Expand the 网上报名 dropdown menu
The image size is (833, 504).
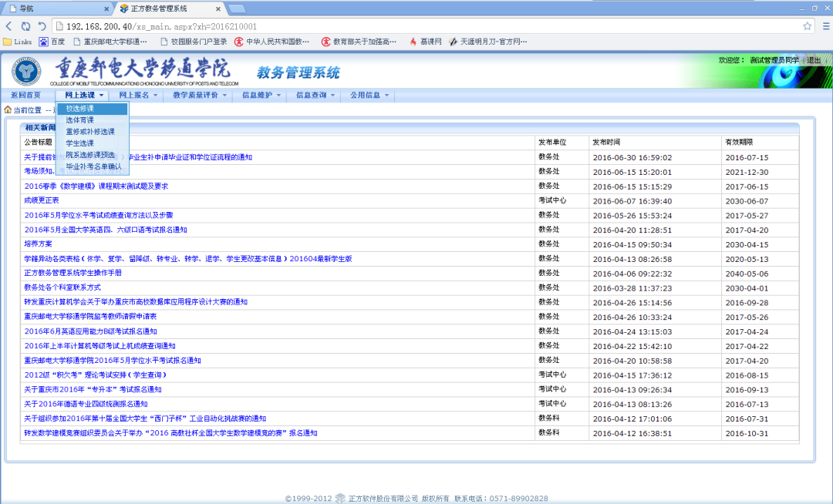click(139, 96)
